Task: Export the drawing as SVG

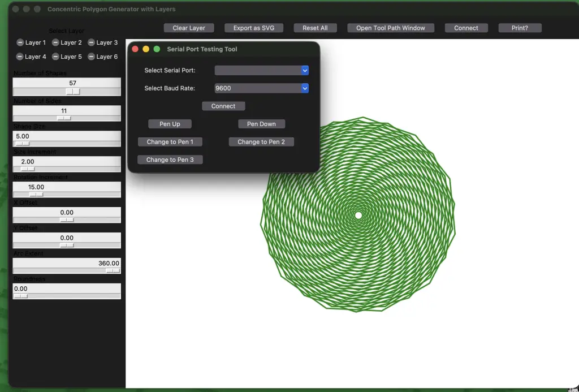Action: point(254,28)
